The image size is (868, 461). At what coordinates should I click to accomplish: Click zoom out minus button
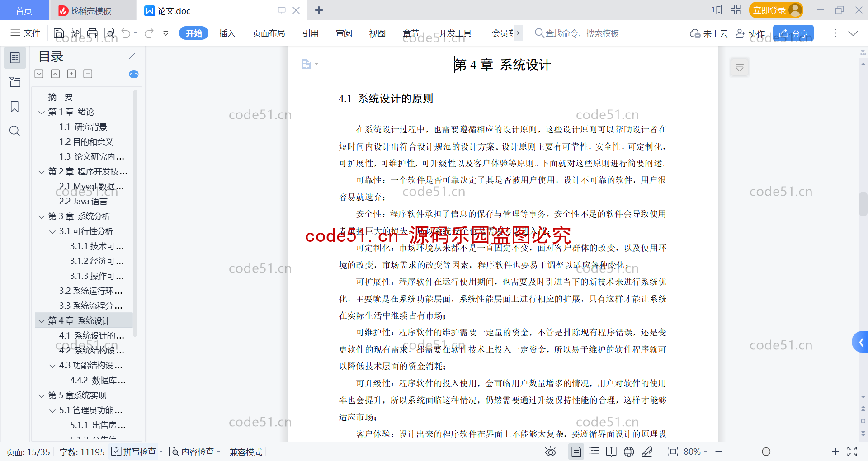click(719, 452)
